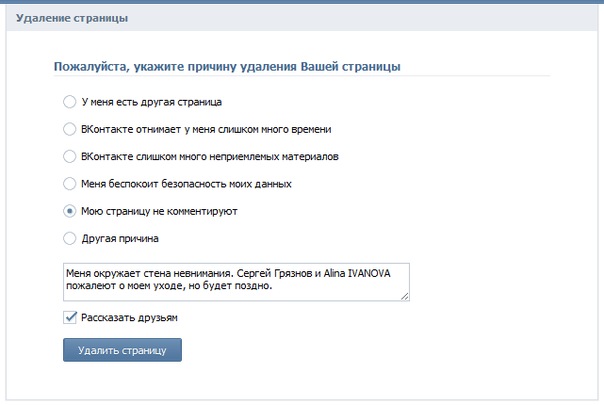
Task: Click label text 'Мою страницу не комментируют'
Action: click(x=159, y=212)
